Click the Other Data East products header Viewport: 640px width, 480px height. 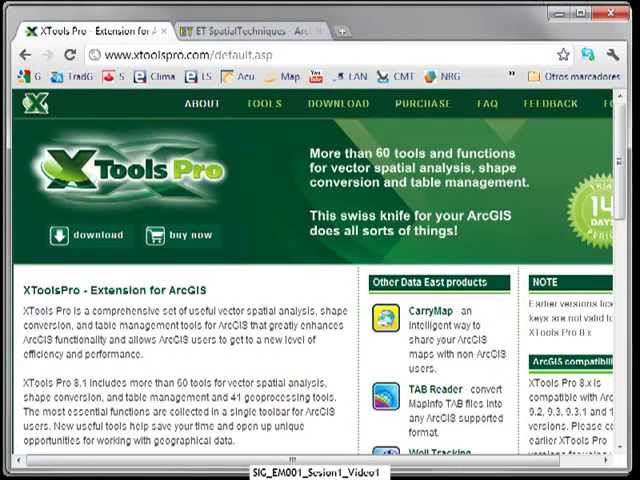click(439, 282)
